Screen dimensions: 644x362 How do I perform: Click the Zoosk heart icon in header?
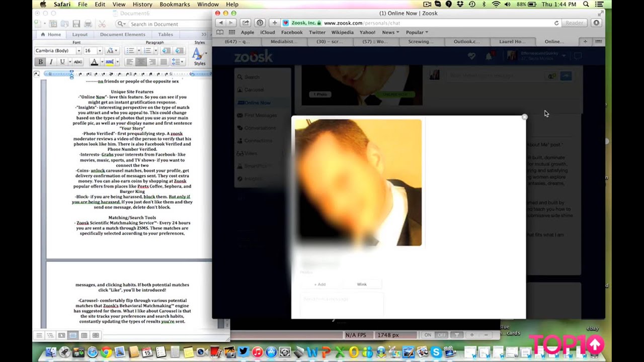[x=471, y=56]
